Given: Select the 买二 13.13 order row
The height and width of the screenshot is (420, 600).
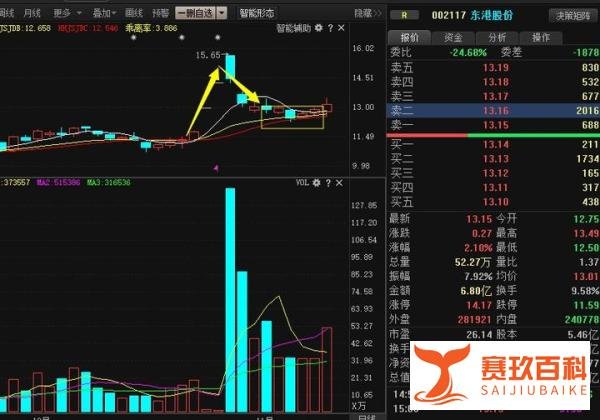Looking at the screenshot, I should (494, 158).
